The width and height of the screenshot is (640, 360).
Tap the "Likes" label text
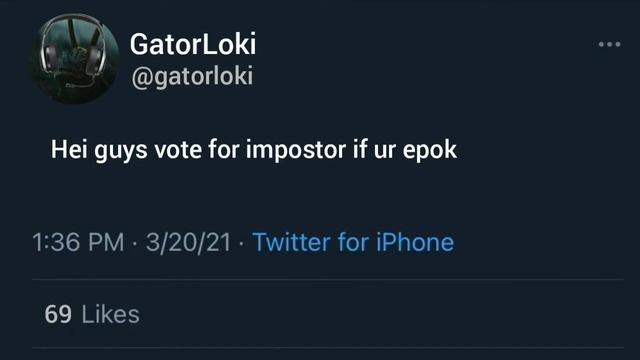click(111, 314)
